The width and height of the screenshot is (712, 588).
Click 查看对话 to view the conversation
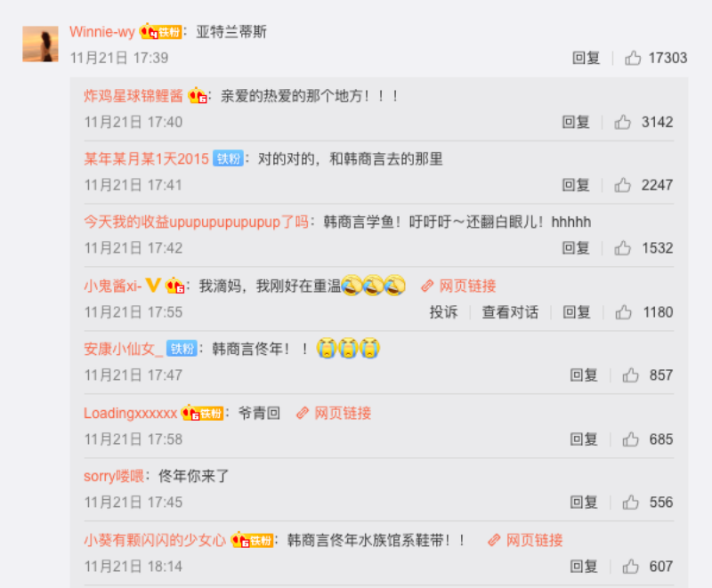pos(510,312)
